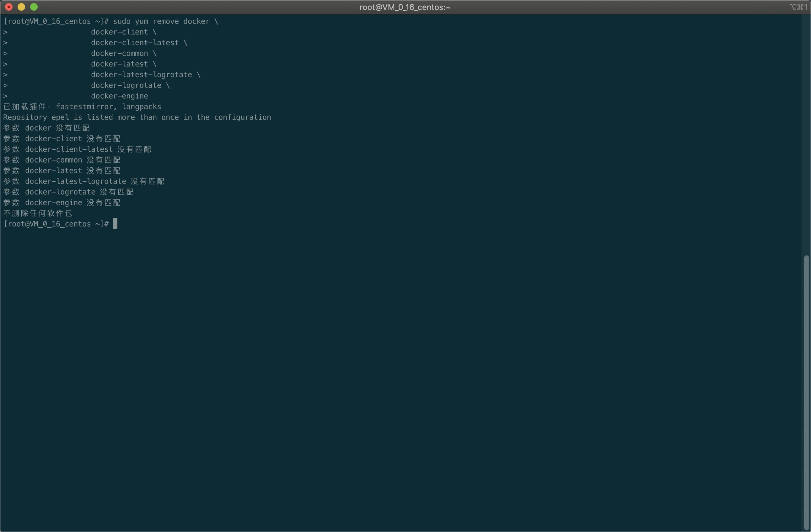Viewport: 811px width, 532px height.
Task: Click the '不删除任何软件包' output line
Action: [37, 213]
